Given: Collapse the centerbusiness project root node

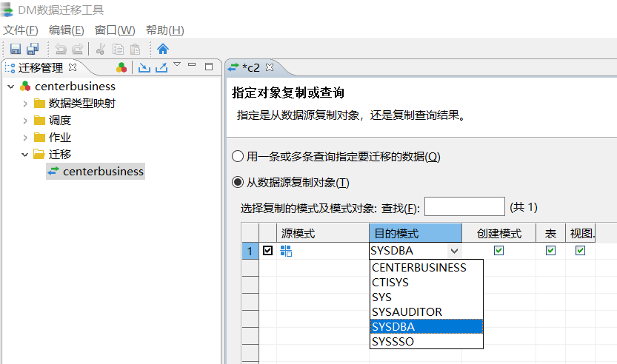Looking at the screenshot, I should coord(11,87).
